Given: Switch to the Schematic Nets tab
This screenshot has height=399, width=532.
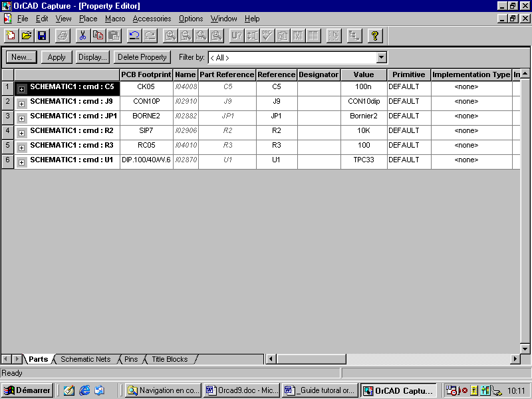Looking at the screenshot, I should (86, 359).
